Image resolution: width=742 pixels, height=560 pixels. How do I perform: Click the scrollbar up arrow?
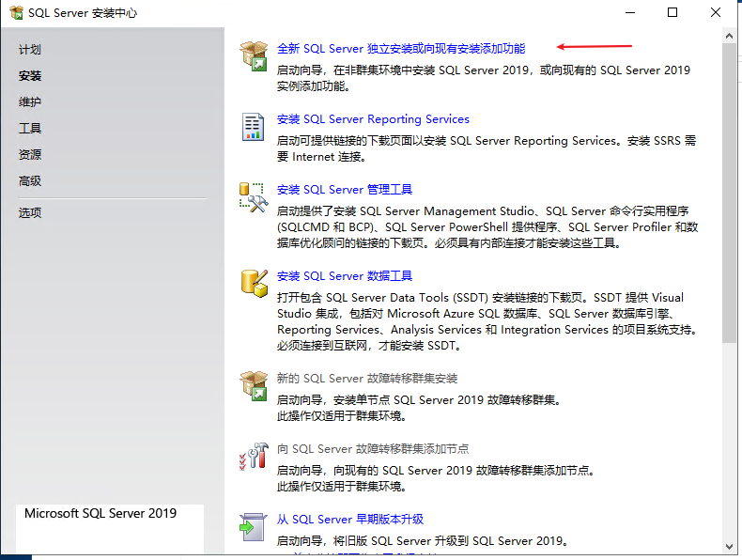[x=729, y=36]
